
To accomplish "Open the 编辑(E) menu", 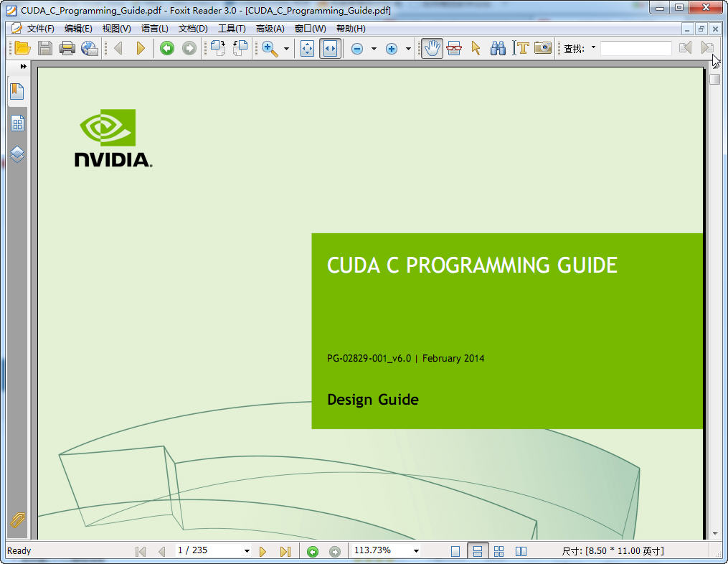I will (78, 29).
